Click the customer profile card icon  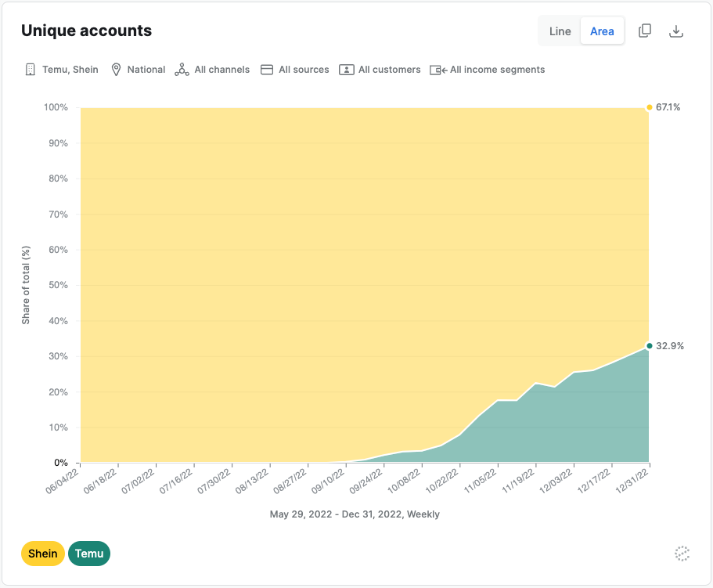click(347, 70)
